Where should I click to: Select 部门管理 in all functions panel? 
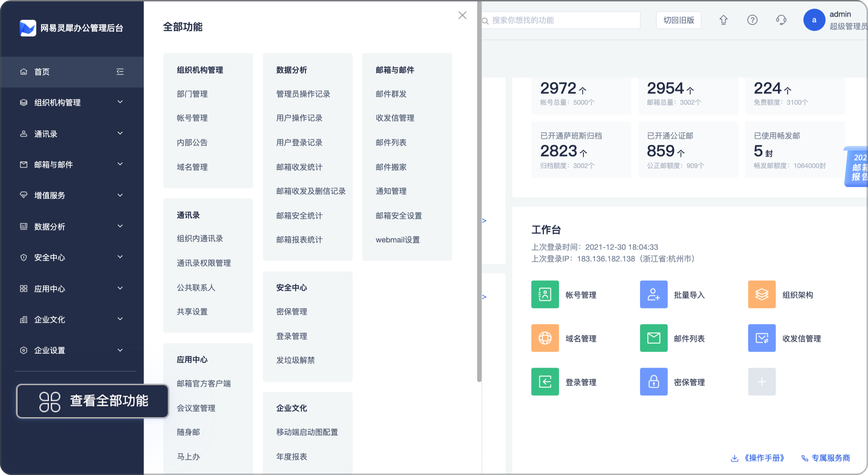click(192, 94)
